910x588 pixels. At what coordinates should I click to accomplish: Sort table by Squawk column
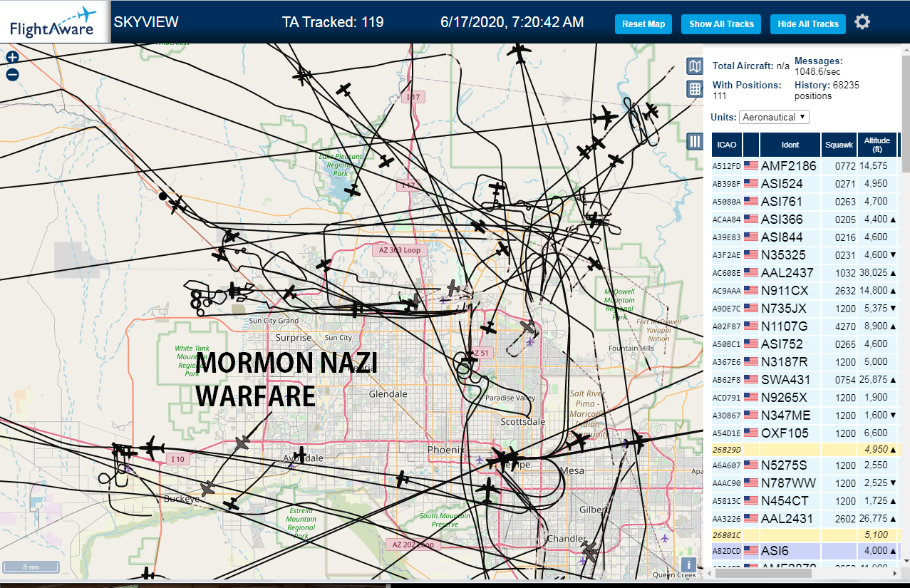click(839, 145)
